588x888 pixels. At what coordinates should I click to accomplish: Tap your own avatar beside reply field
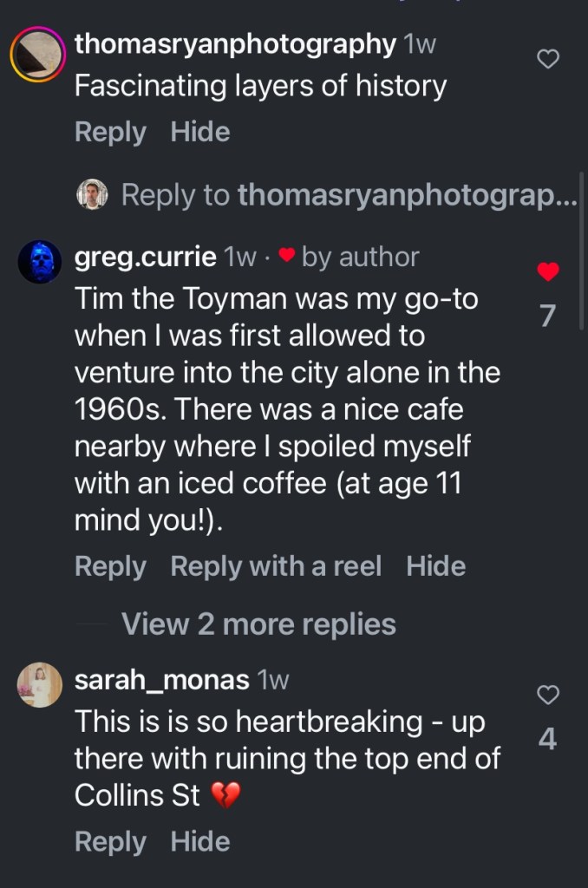(x=92, y=194)
